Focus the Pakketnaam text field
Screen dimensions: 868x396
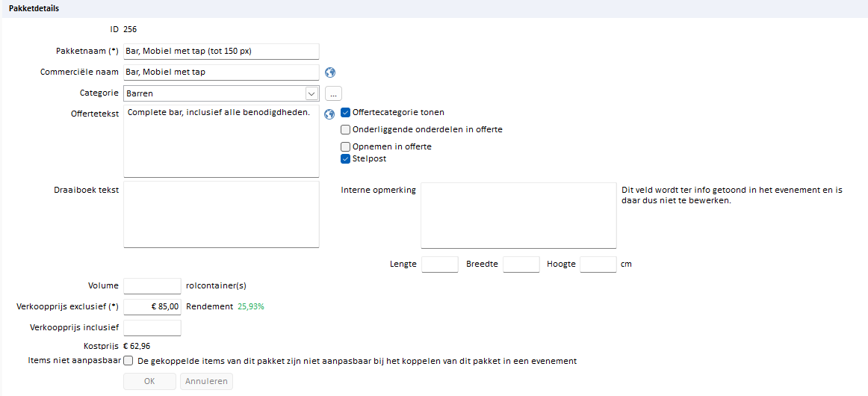tap(221, 51)
